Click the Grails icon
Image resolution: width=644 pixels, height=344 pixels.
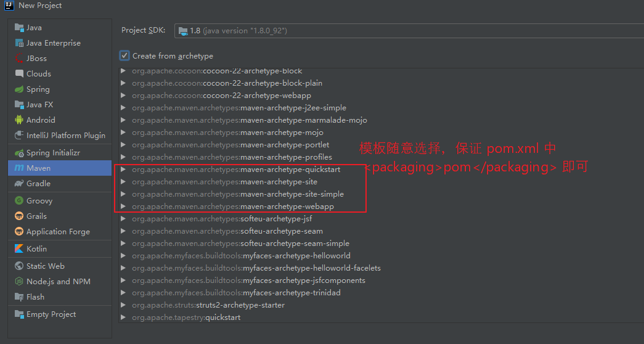[x=19, y=216]
